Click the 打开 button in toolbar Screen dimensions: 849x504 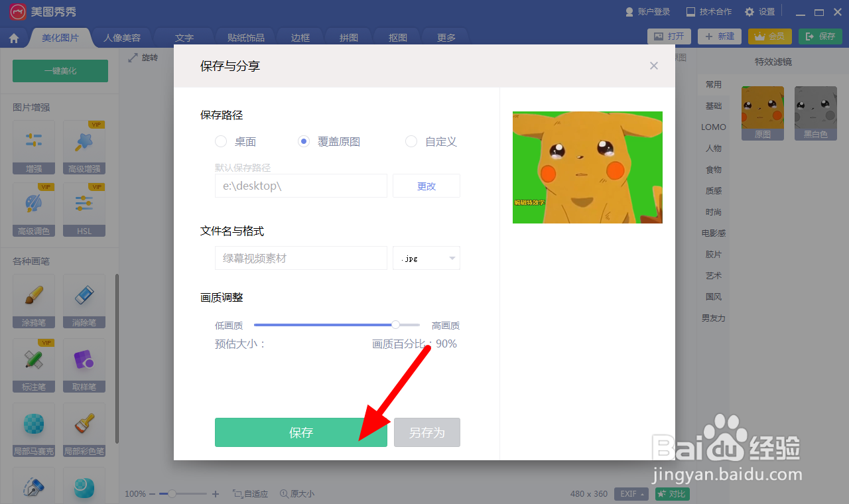point(669,36)
